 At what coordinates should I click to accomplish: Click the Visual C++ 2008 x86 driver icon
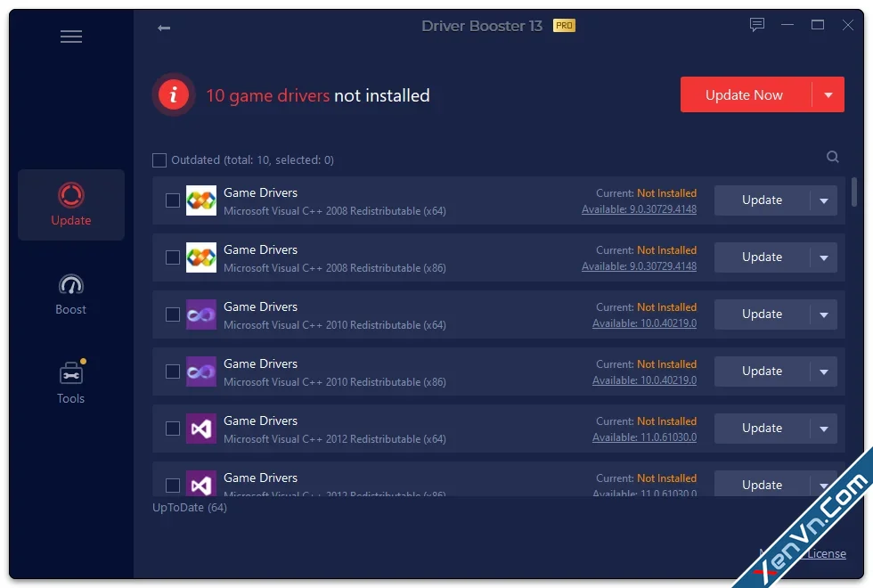click(201, 257)
